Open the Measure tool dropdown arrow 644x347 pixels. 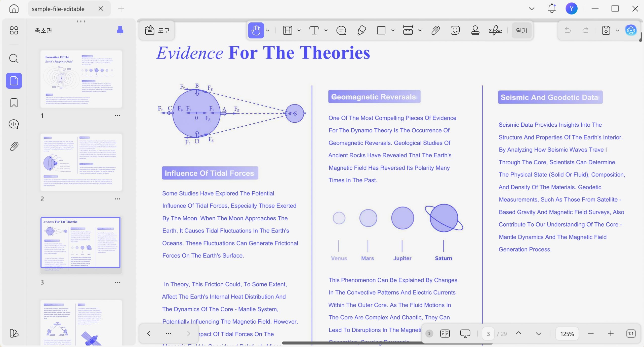420,30
